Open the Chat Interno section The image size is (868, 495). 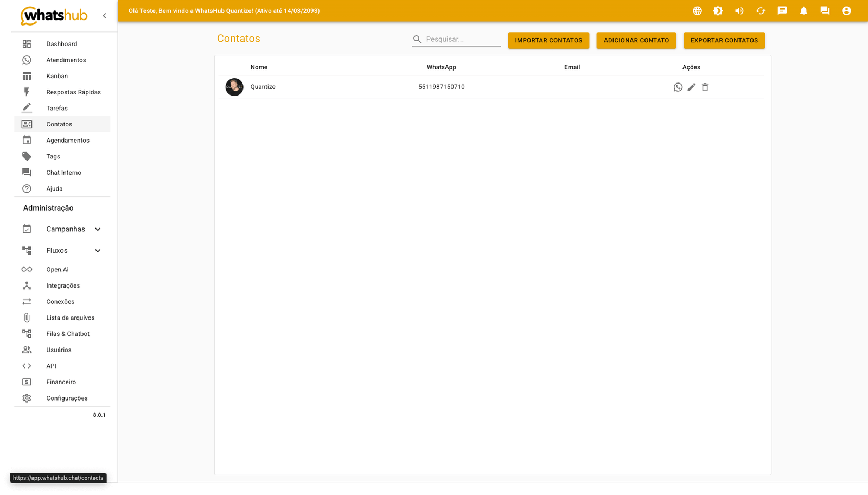[63, 172]
